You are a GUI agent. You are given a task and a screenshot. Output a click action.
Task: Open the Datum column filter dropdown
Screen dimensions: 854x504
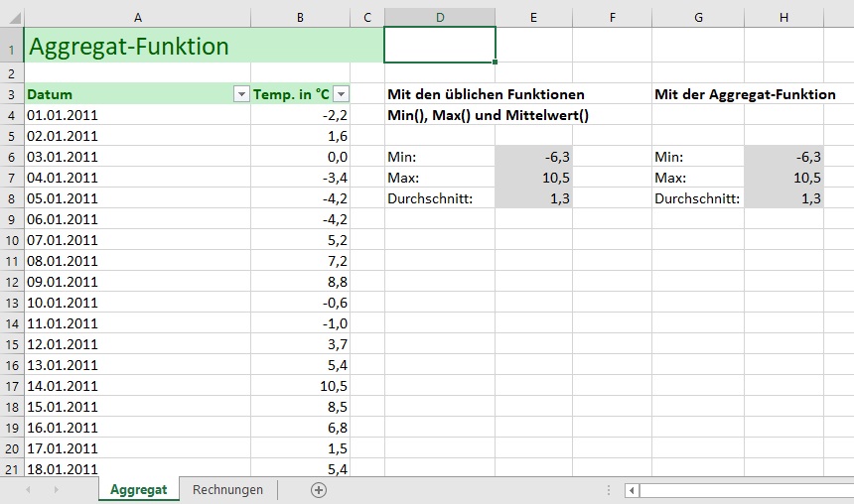(x=240, y=94)
